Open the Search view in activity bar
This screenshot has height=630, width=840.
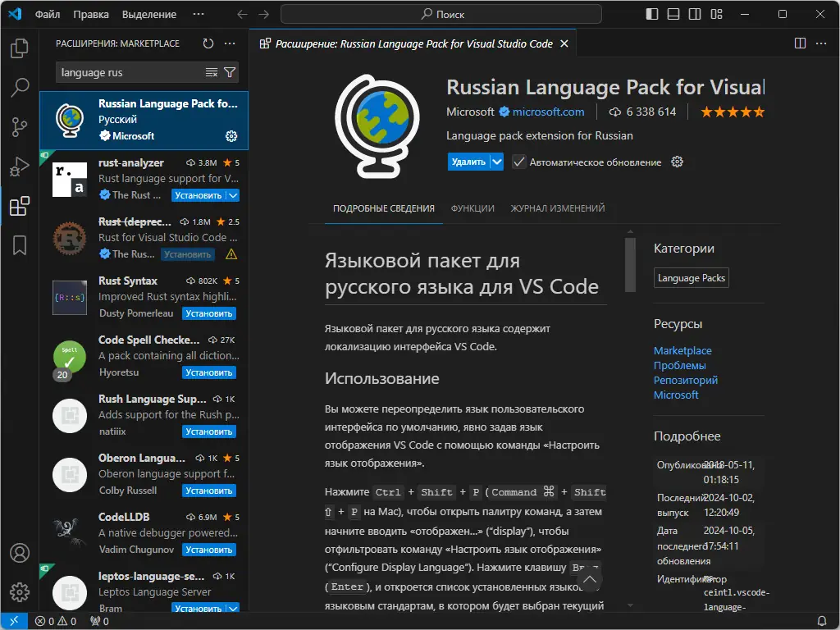click(20, 87)
